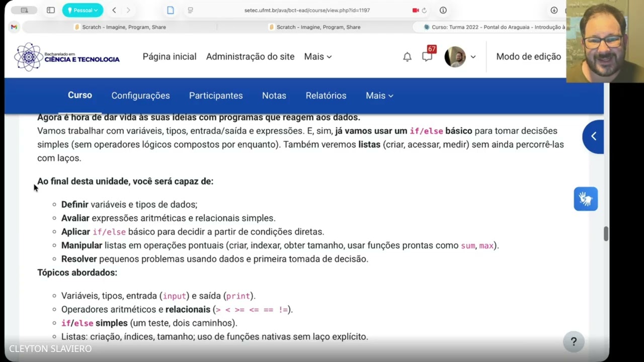This screenshot has height=362, width=644.
Task: Click the 'Tópicos abordados:' heading
Action: [x=77, y=273]
